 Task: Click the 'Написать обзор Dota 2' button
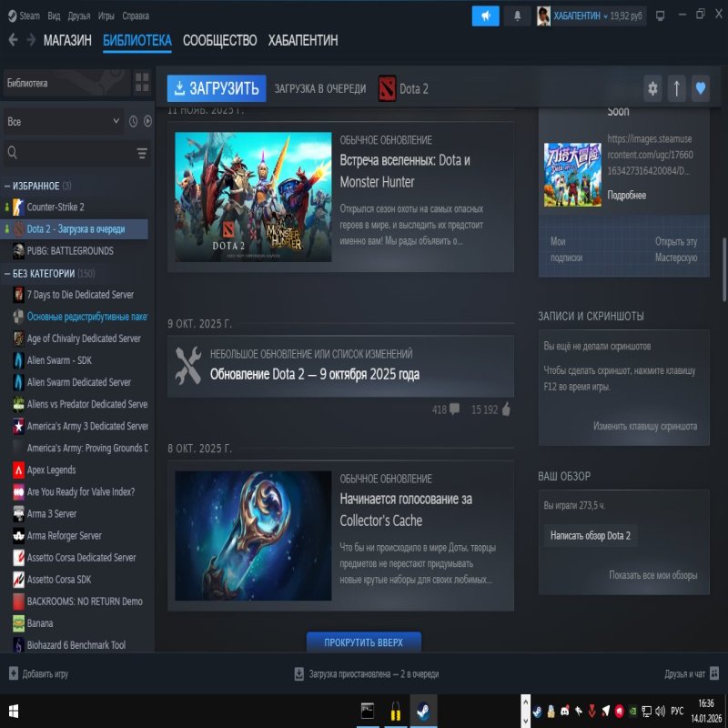pyautogui.click(x=590, y=536)
